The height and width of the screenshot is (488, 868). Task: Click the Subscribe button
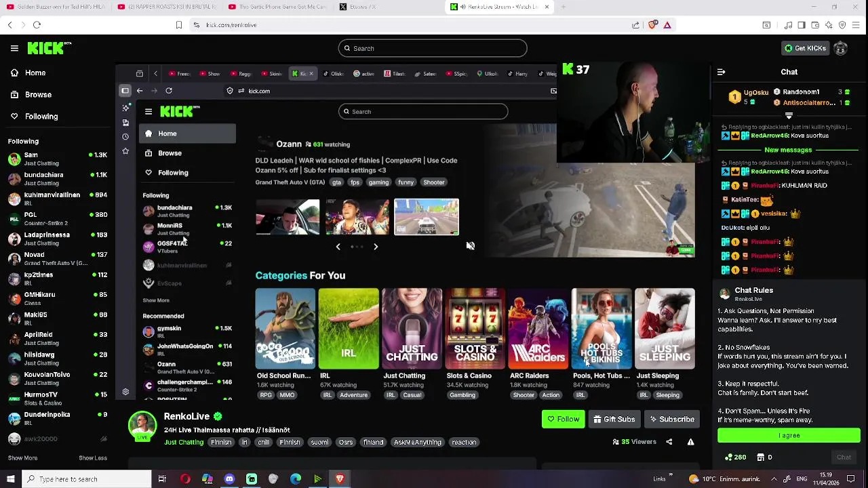coord(671,420)
